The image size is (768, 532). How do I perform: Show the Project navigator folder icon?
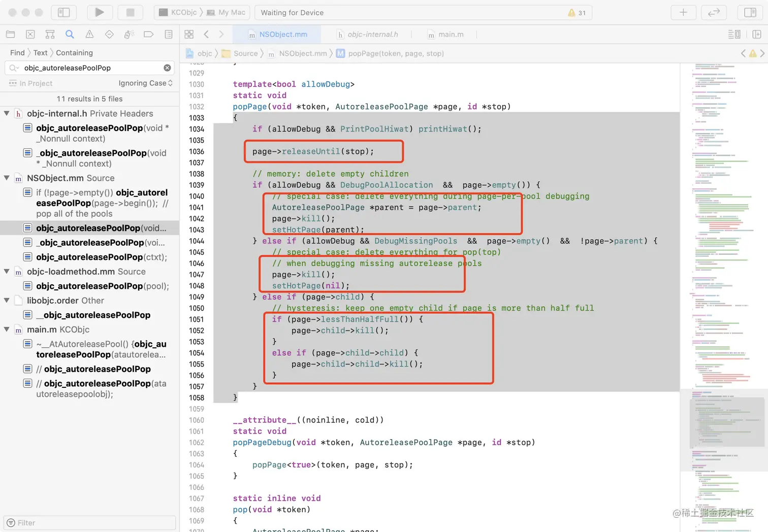click(10, 35)
